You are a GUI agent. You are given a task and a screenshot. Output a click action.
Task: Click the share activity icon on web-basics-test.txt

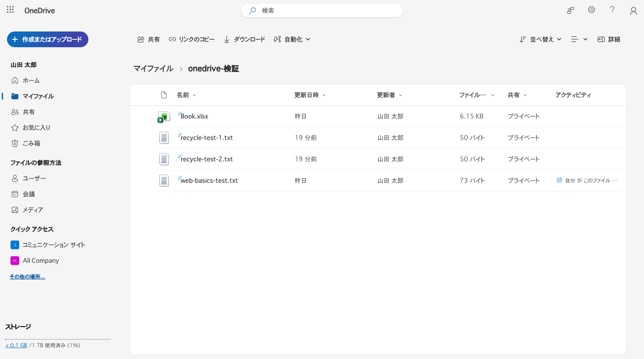pyautogui.click(x=559, y=180)
